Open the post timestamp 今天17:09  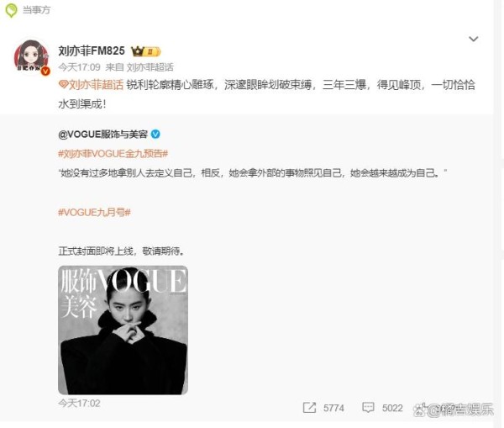(80, 67)
